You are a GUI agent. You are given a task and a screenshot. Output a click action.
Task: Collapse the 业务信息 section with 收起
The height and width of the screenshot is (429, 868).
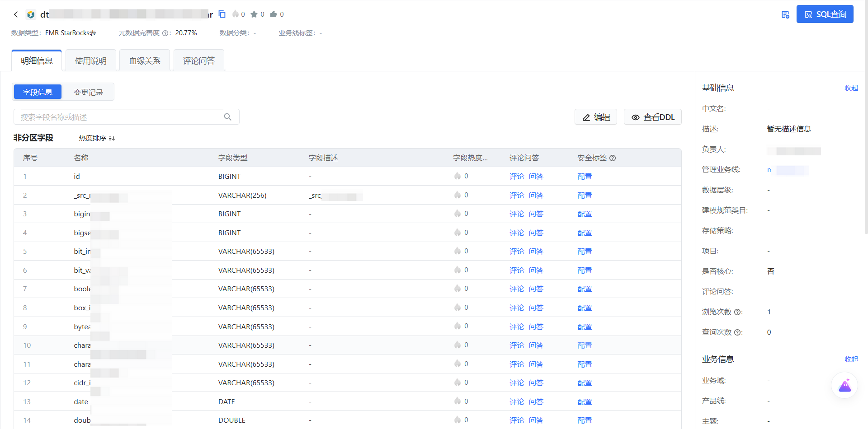point(851,359)
